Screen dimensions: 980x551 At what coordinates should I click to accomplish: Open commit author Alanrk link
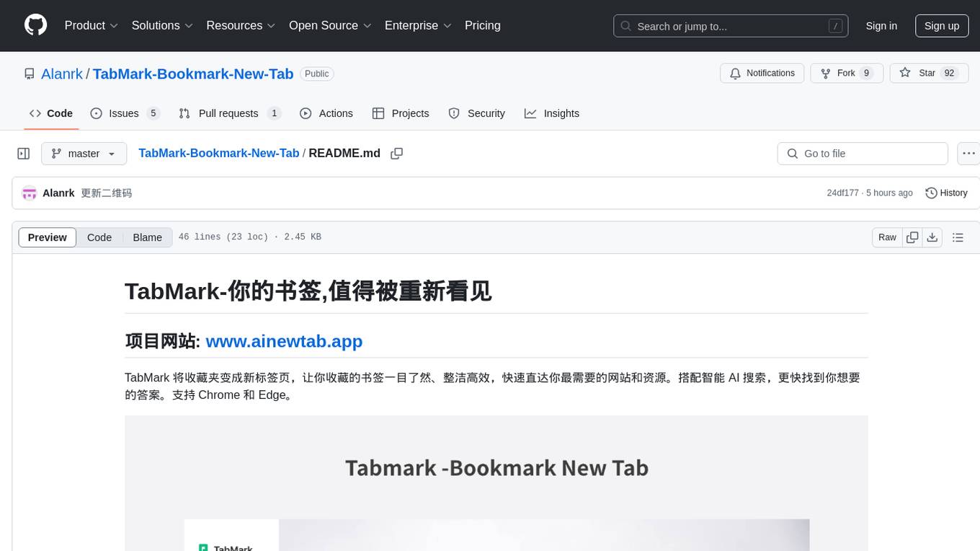point(58,193)
